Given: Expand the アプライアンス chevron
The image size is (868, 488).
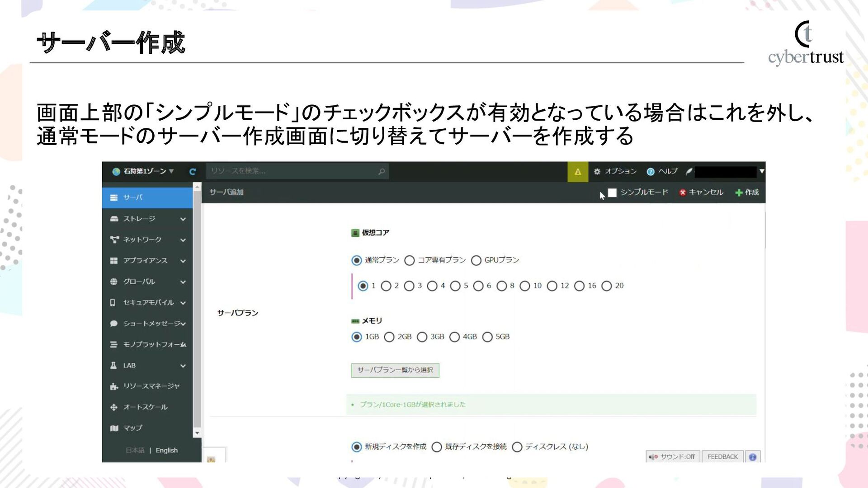Looking at the screenshot, I should [x=183, y=261].
